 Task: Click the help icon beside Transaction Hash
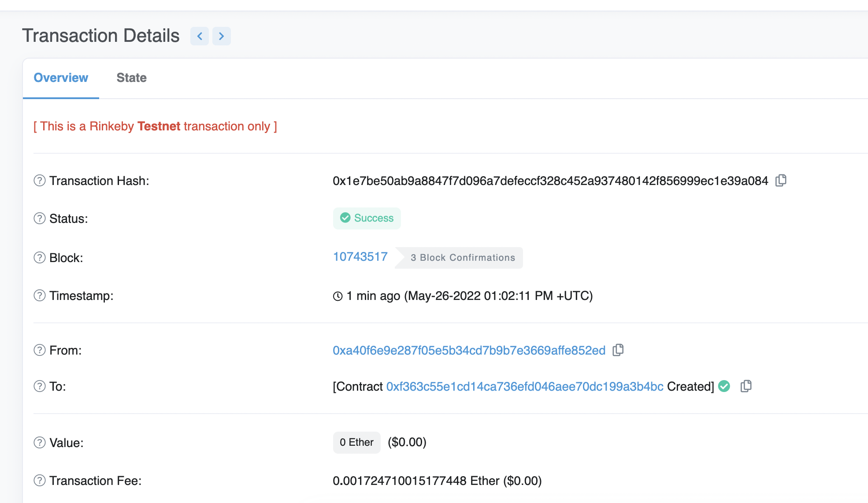click(40, 181)
